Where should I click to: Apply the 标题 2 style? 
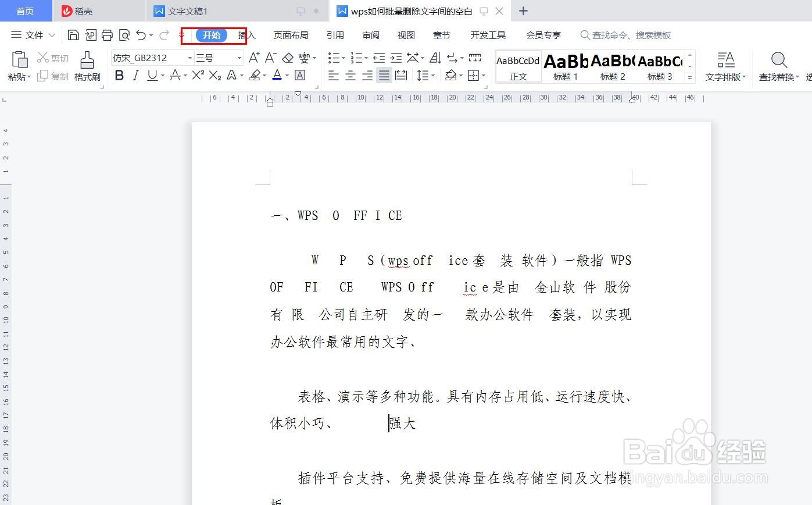613,66
